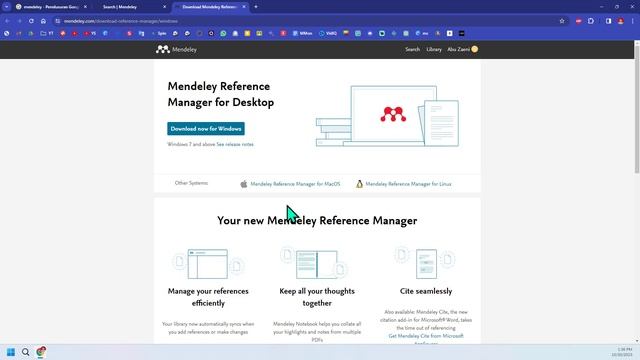The height and width of the screenshot is (360, 640).
Task: Open the Chrome profile avatar
Action: (621, 21)
